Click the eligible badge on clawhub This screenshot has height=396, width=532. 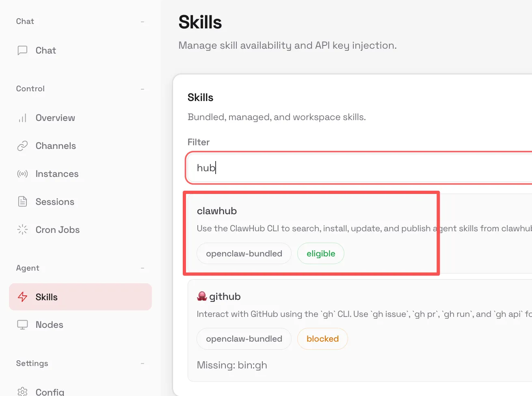(321, 254)
